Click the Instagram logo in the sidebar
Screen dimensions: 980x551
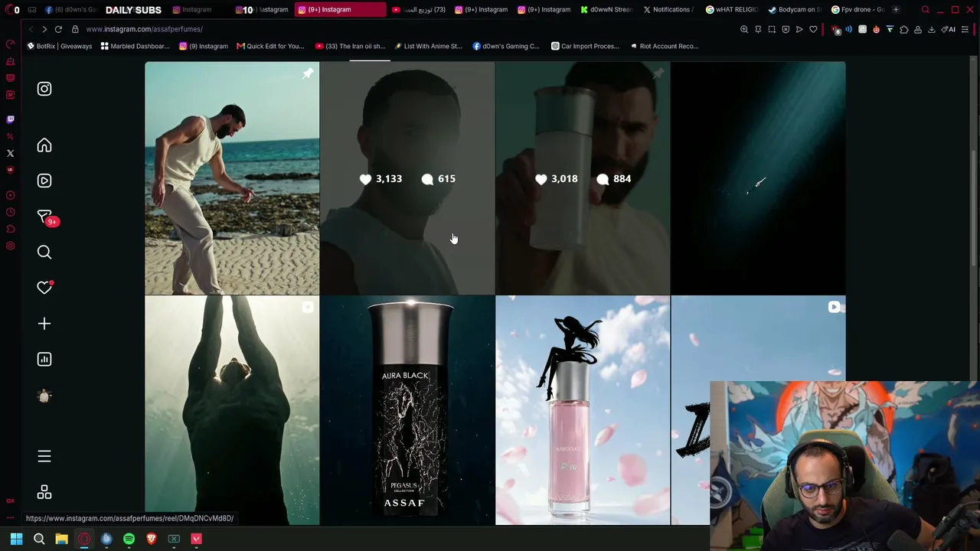pos(44,89)
